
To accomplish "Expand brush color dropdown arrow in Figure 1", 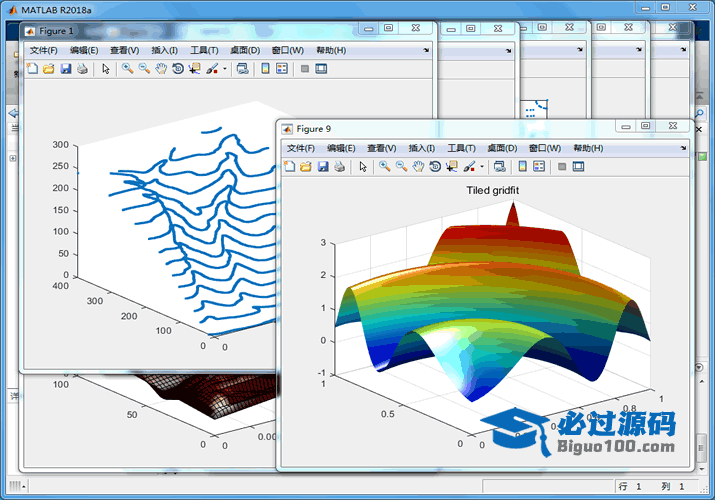I will [x=226, y=69].
